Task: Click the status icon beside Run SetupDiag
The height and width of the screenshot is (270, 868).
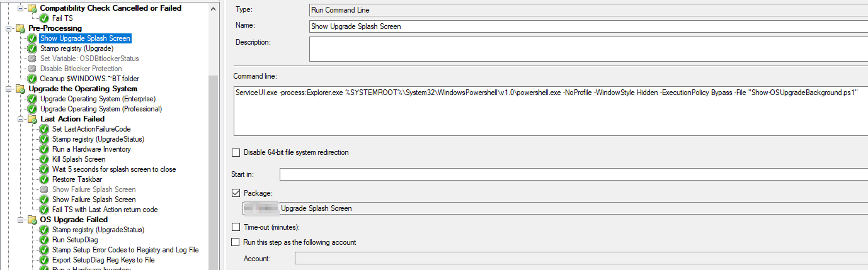Action: click(x=44, y=240)
